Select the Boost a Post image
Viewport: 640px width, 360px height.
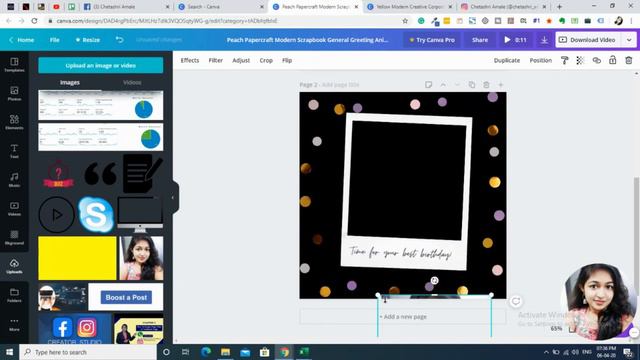(126, 297)
